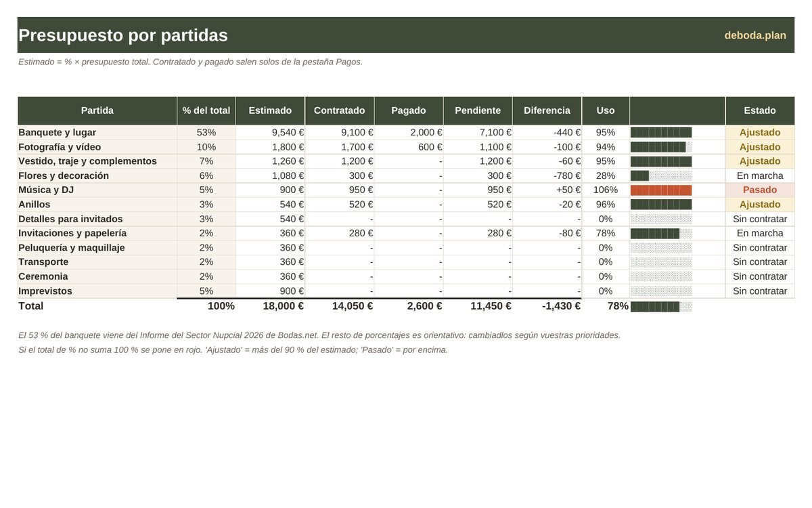The image size is (812, 508).
Task: Click the 53% cell for Banquete
Action: (206, 133)
